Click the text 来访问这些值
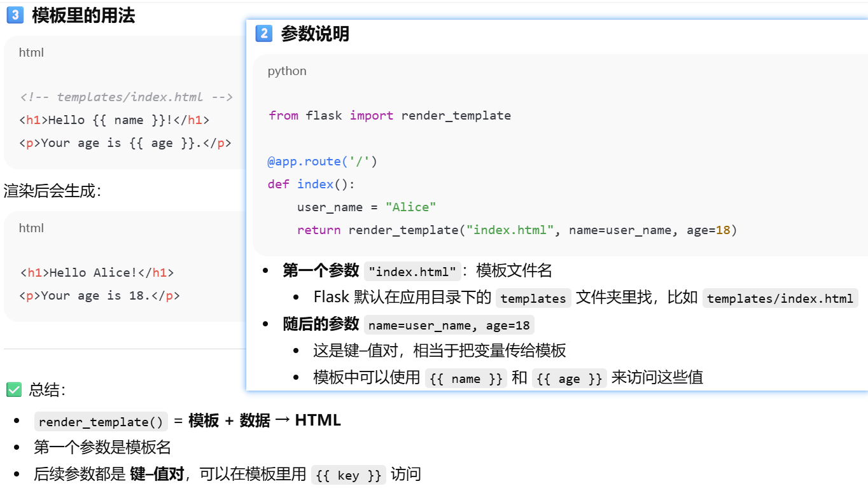Screen dimensions: 868x493 tap(657, 377)
